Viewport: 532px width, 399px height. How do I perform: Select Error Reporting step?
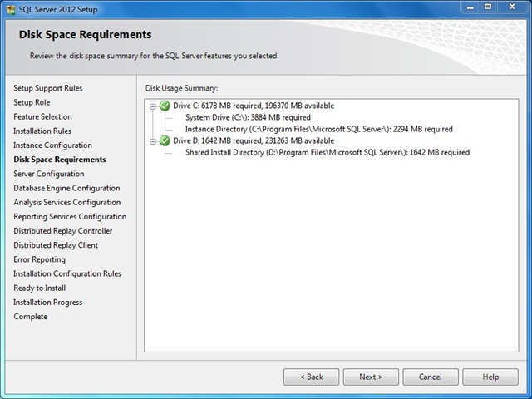point(39,259)
